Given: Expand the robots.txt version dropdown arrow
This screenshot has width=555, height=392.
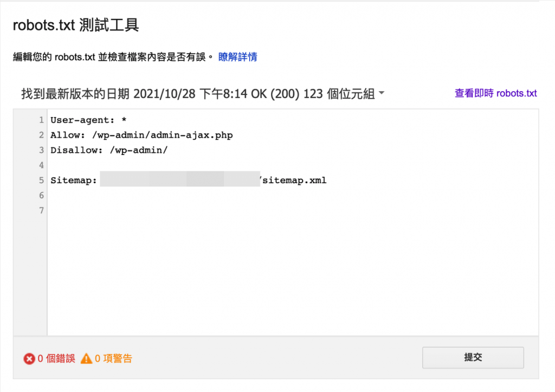Looking at the screenshot, I should [382, 93].
